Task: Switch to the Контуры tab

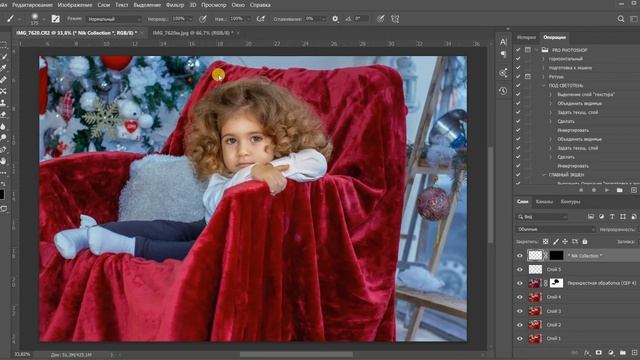Action: pos(570,202)
